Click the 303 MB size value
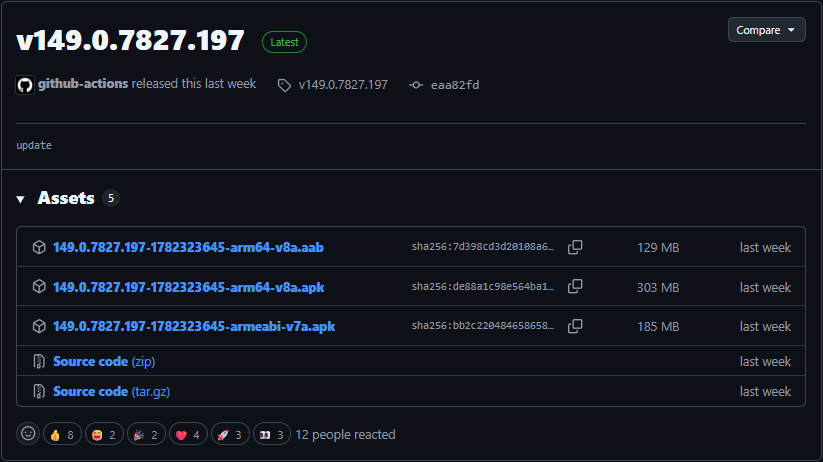This screenshot has height=462, width=823. [x=658, y=288]
